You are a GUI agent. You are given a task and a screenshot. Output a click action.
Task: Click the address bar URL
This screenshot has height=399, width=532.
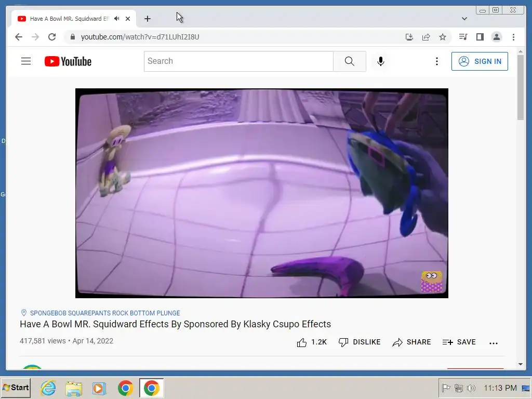point(140,37)
